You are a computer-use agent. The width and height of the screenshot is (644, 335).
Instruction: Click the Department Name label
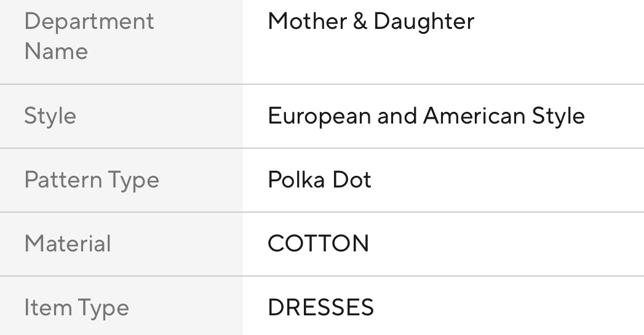pyautogui.click(x=89, y=36)
